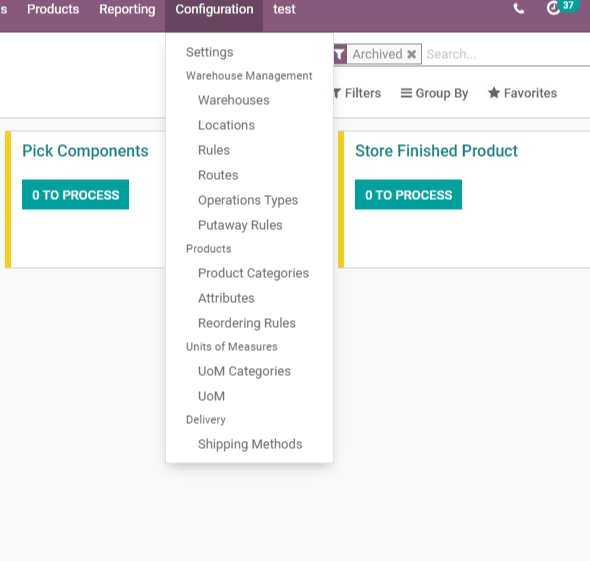Open the Reporting top menu

point(127,9)
